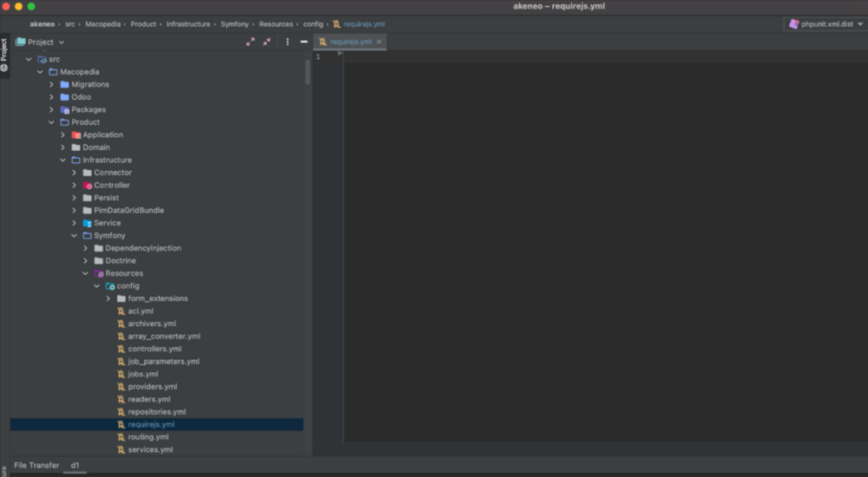The height and width of the screenshot is (477, 868).
Task: Close the requirejs.yml editor tab
Action: tap(379, 42)
